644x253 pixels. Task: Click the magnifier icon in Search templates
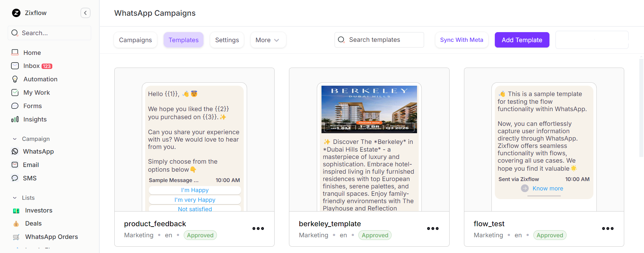pyautogui.click(x=341, y=40)
